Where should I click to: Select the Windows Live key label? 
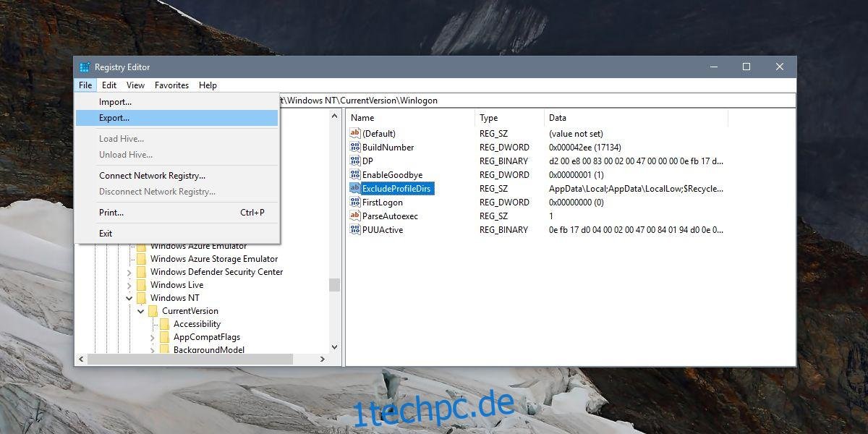176,285
